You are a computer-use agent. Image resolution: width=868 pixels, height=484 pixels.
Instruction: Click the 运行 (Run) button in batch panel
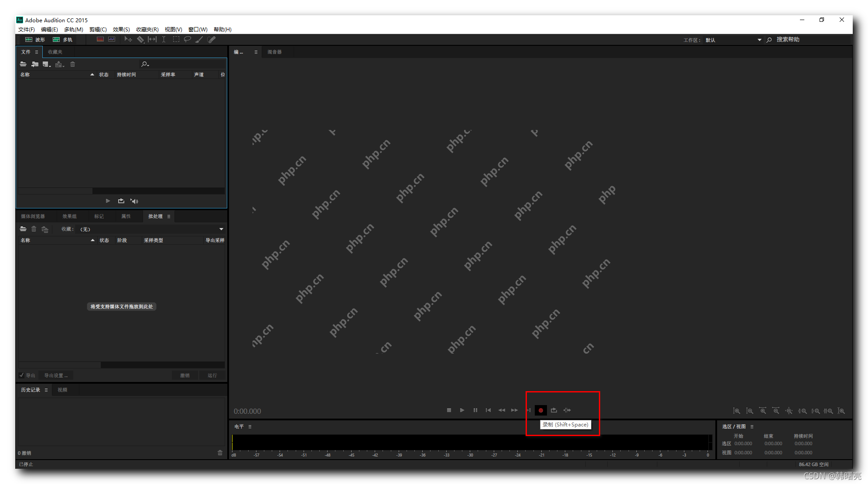click(x=212, y=375)
